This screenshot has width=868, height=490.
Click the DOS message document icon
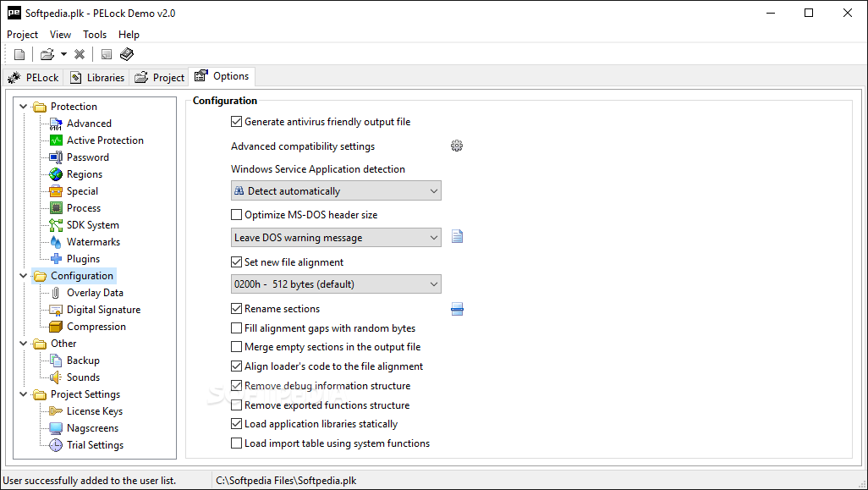[x=457, y=237]
